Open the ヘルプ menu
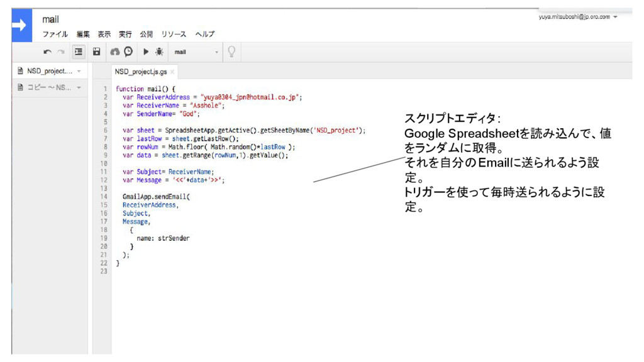Screen dimensions: 644x362 (205, 34)
